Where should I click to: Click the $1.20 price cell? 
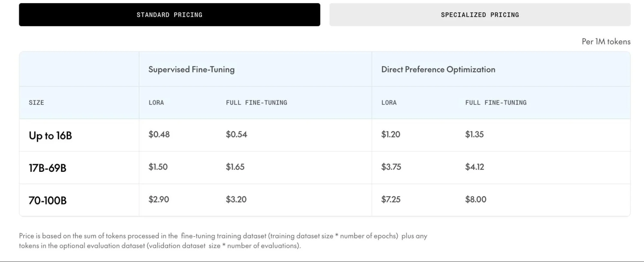[391, 135]
